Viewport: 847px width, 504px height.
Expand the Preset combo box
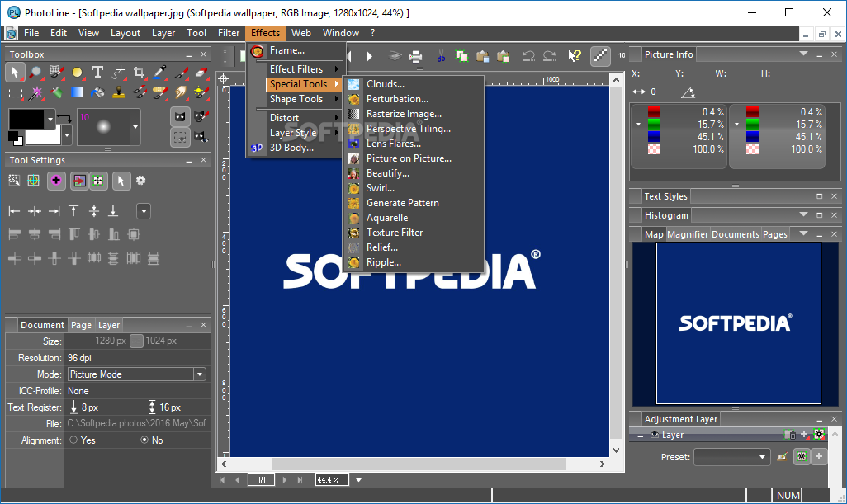point(763,457)
